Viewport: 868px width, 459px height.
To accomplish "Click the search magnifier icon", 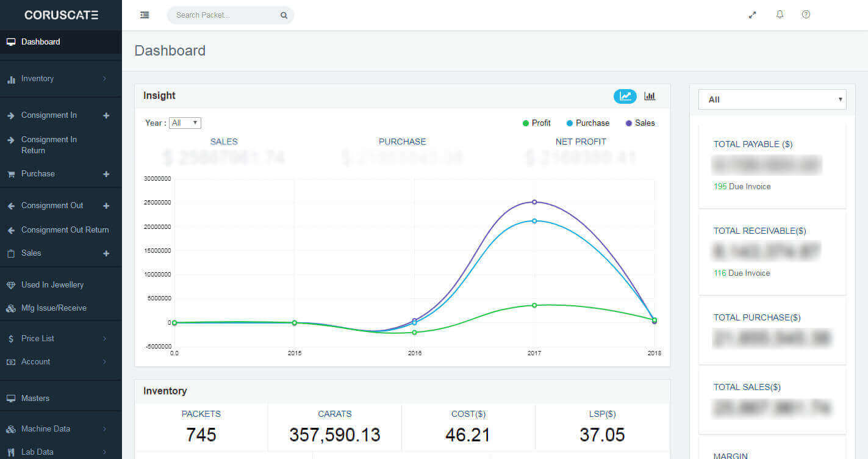I will coord(284,16).
